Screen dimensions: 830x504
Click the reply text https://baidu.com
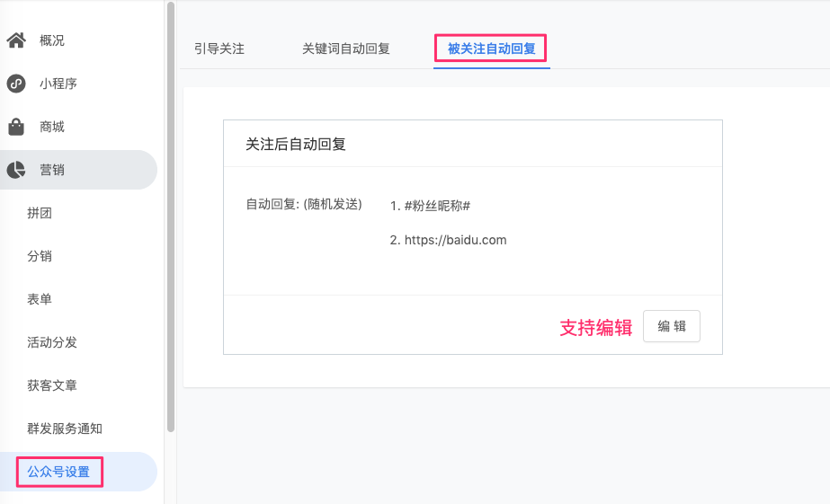[455, 240]
